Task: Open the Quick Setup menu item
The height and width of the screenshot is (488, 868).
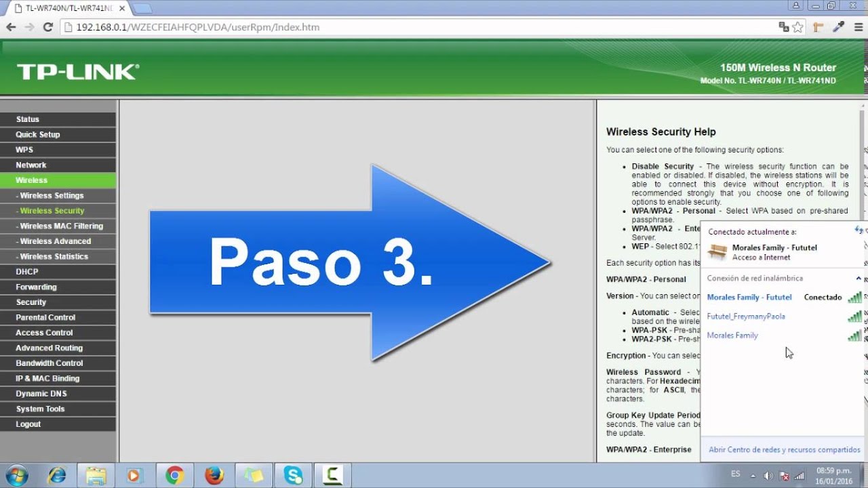Action: pyautogui.click(x=58, y=135)
